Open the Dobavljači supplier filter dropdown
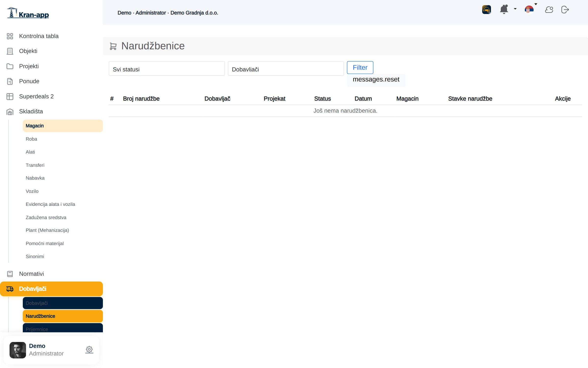This screenshot has width=588, height=368. pyautogui.click(x=286, y=69)
